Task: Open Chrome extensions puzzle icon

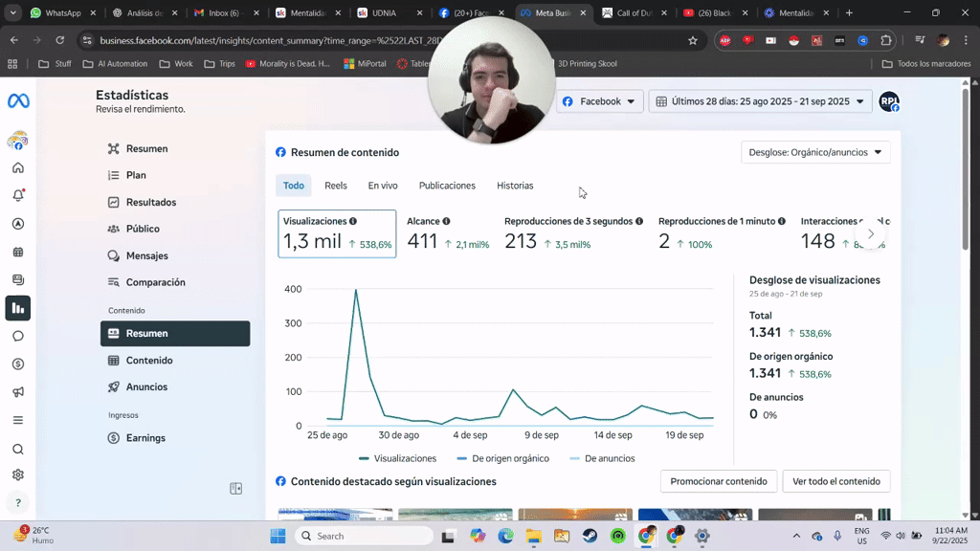Action: [x=885, y=40]
